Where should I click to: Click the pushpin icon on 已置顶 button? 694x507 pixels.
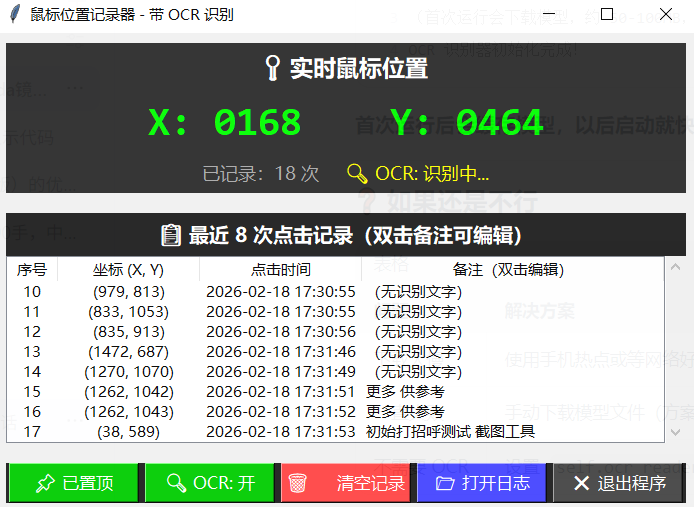pyautogui.click(x=45, y=483)
